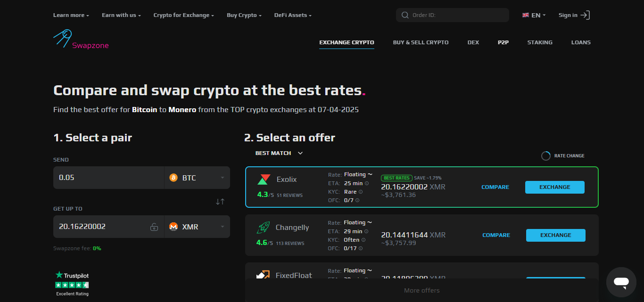This screenshot has height=302, width=644.
Task: Click Exchange on the Changelly offer
Action: (556, 235)
